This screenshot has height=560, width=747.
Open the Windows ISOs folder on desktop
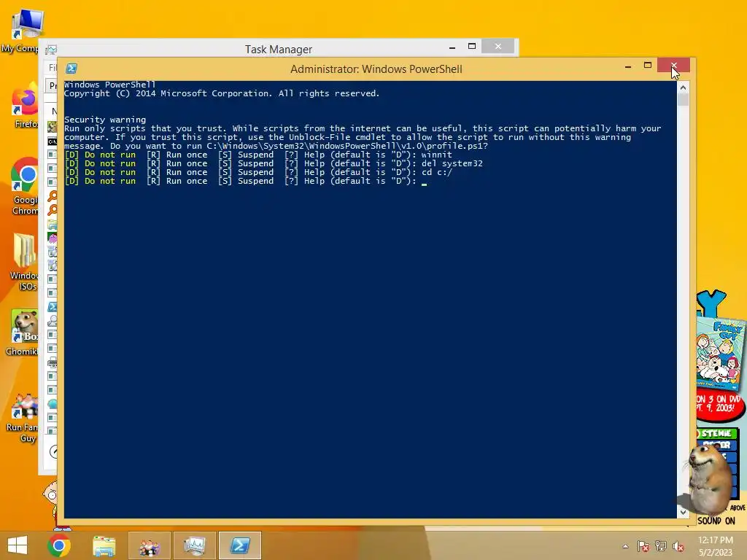tap(24, 262)
